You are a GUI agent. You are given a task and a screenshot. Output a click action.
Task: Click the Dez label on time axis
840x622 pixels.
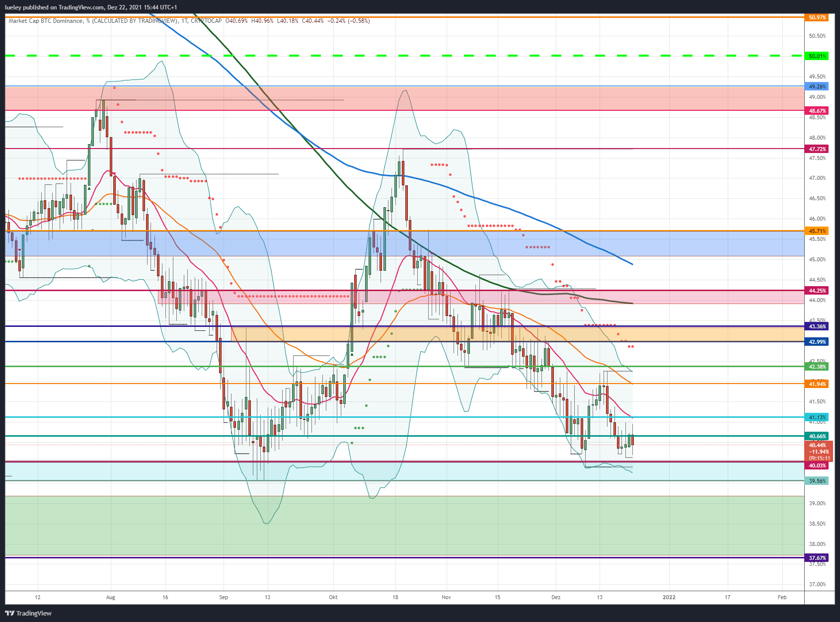coord(556,597)
